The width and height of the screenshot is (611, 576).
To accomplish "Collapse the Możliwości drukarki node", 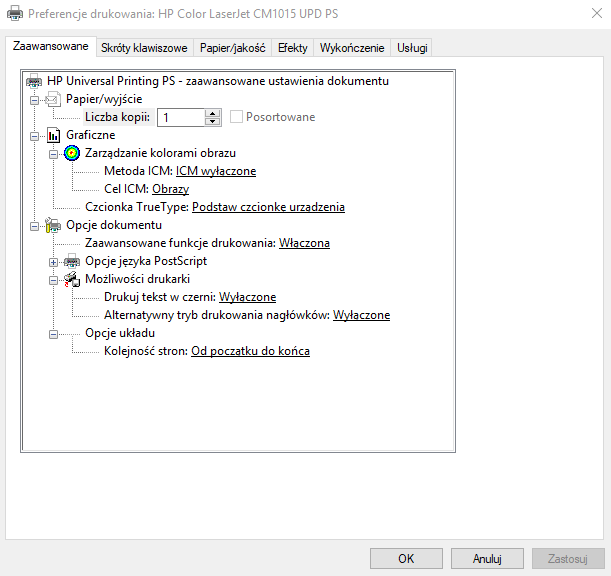I will [x=53, y=281].
